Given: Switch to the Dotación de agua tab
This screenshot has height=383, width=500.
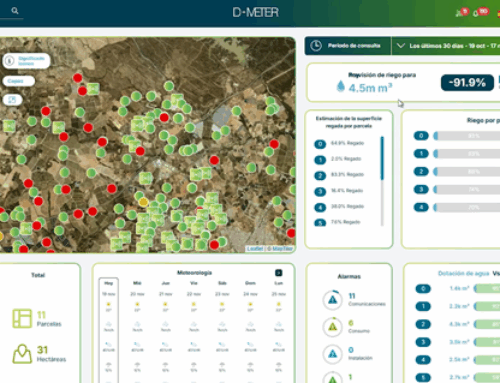Looking at the screenshot, I should 463,274.
